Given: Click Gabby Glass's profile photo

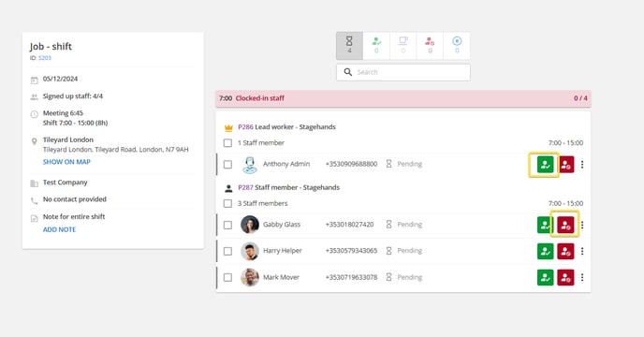Looking at the screenshot, I should pyautogui.click(x=250, y=225).
